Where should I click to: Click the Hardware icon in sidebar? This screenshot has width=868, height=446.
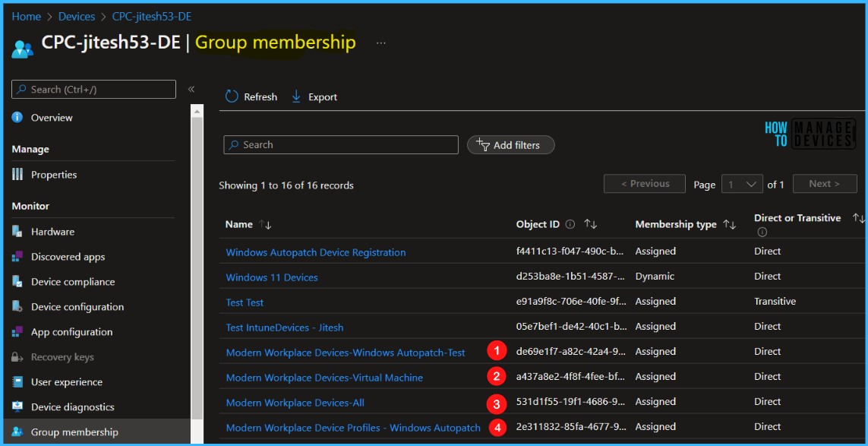[17, 232]
